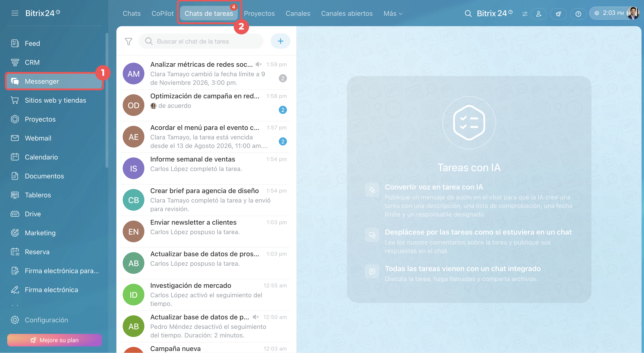Click the rocket icon in top bar
Screen dimensions: 644x353
(558, 14)
